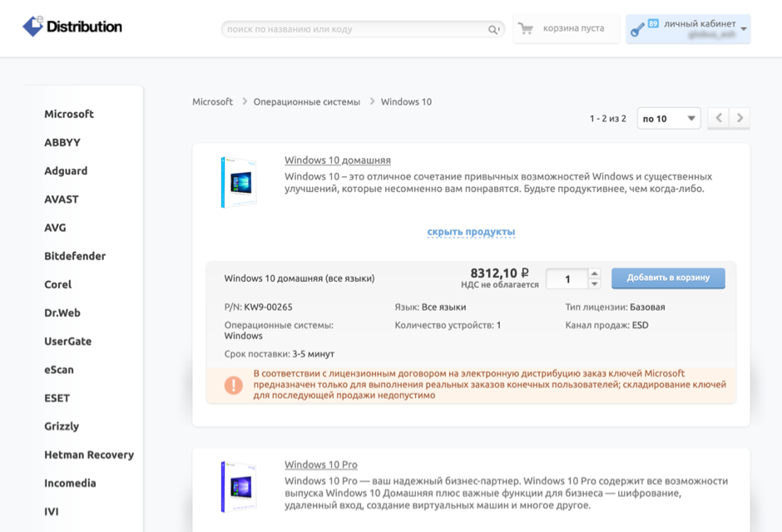
Task: Select UserGate in sidebar
Action: pos(68,341)
